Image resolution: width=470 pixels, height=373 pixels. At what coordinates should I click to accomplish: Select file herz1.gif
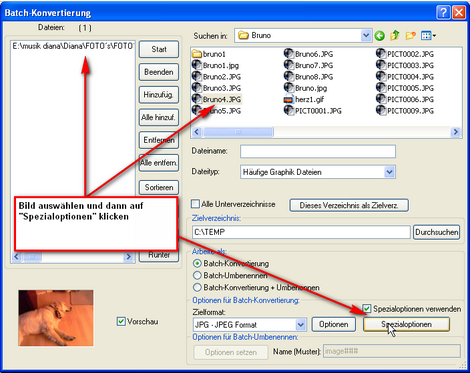pyautogui.click(x=304, y=99)
